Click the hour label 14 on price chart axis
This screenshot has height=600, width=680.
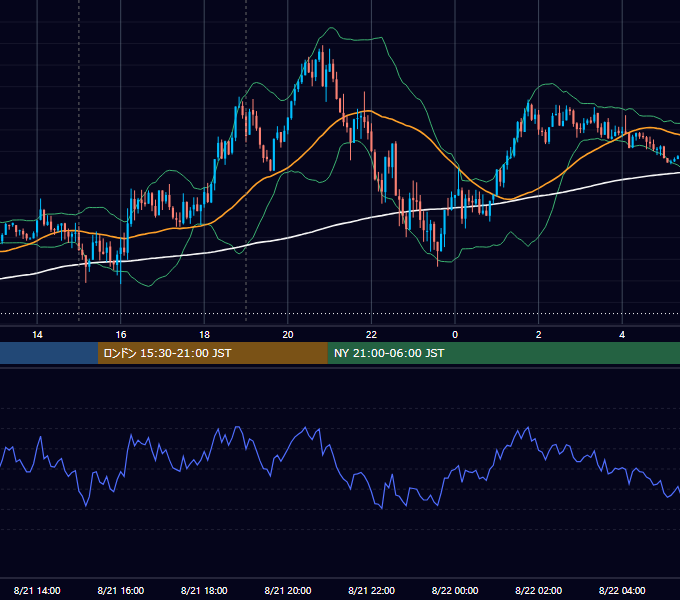pyautogui.click(x=37, y=335)
